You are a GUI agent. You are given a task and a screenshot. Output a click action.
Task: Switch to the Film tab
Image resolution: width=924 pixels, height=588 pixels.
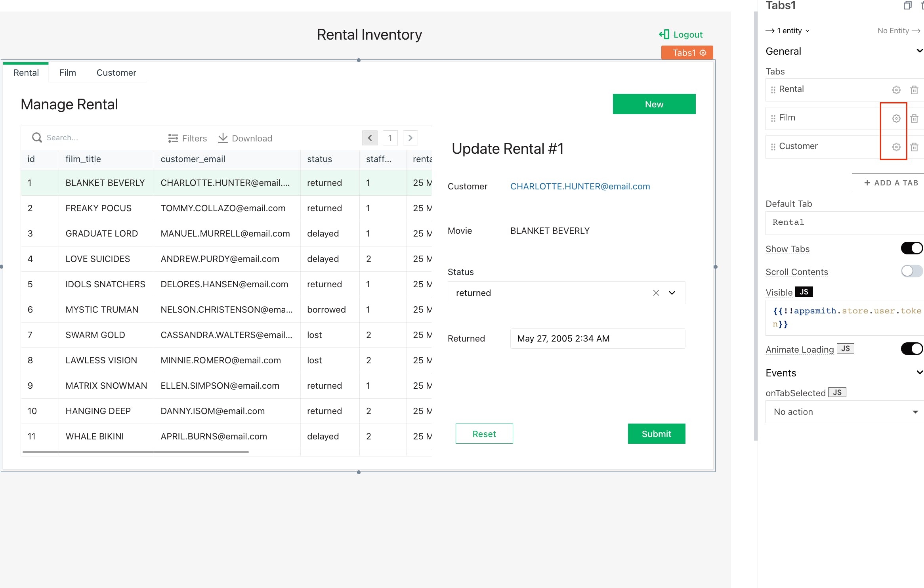(x=68, y=73)
